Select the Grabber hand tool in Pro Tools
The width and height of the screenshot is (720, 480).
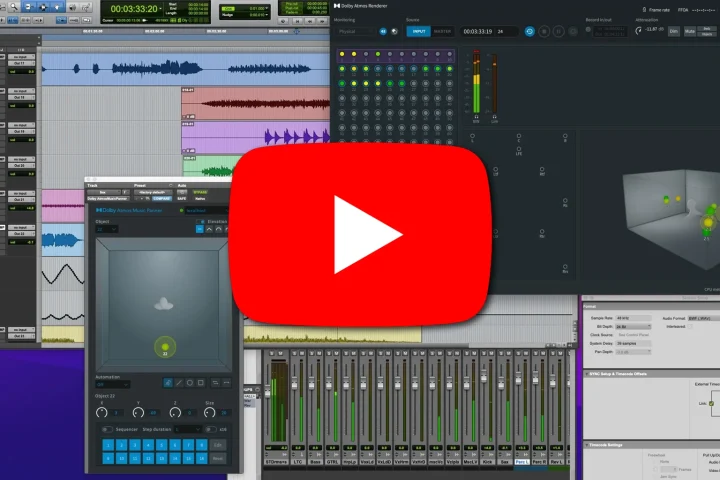point(58,7)
